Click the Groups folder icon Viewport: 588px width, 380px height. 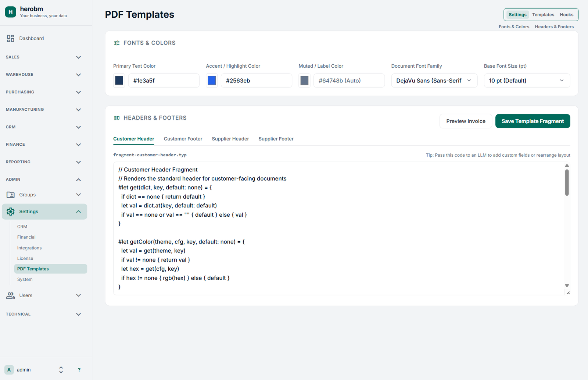[11, 195]
